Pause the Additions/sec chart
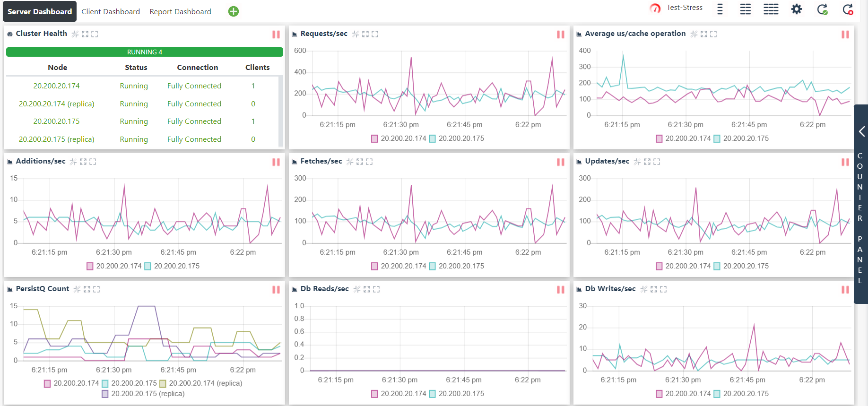868x406 pixels. click(276, 162)
